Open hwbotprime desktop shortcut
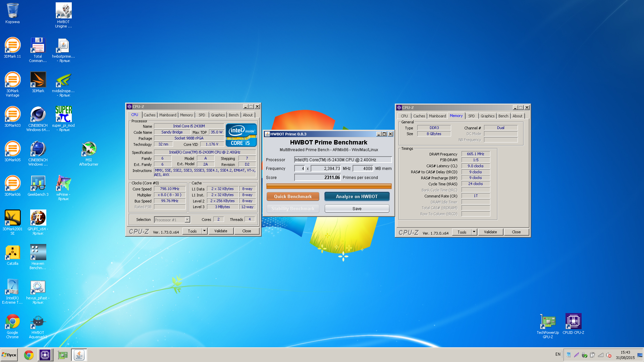Image resolution: width=644 pixels, height=362 pixels. click(63, 50)
